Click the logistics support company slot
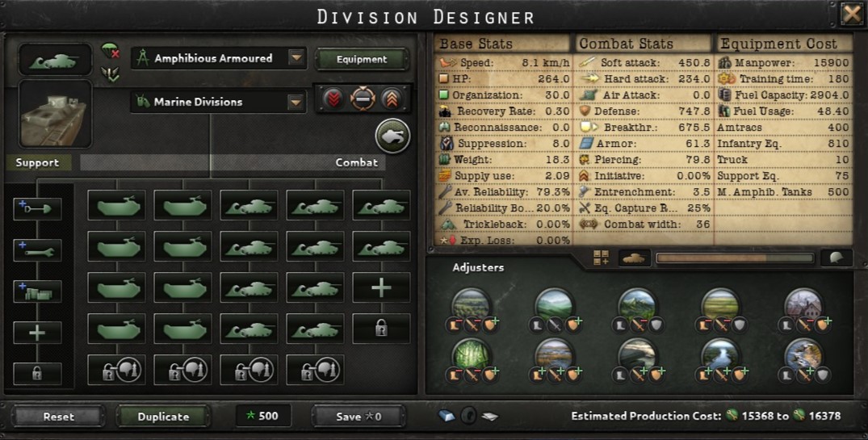 point(37,291)
